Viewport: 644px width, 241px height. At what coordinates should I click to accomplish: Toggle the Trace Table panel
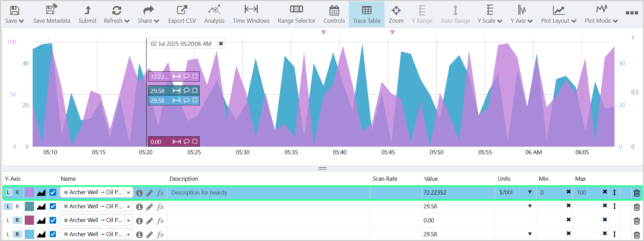[366, 14]
